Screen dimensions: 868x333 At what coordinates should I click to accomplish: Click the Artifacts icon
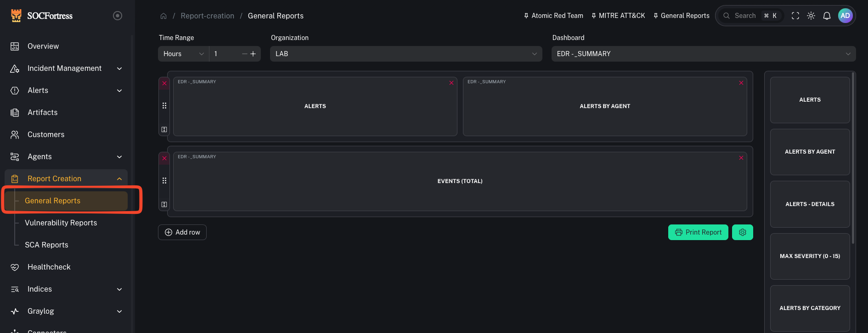point(15,112)
